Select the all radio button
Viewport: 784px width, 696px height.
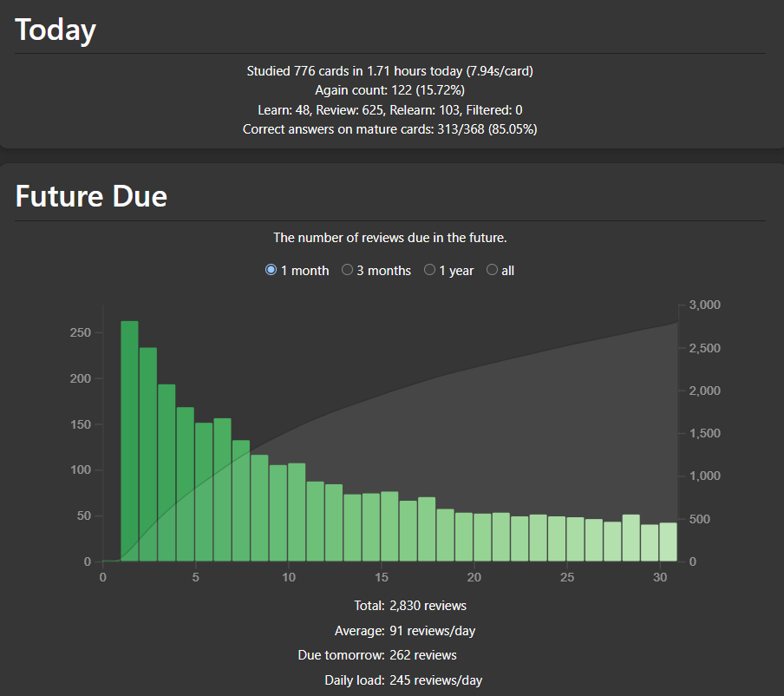[492, 270]
